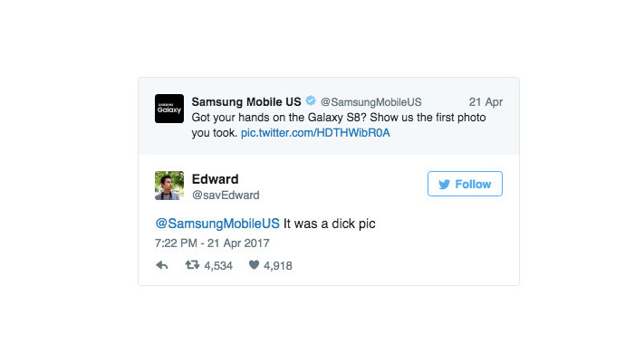Click the 'It was a dick pic' reply text
Viewport: 644px width, 362px height.
pos(330,224)
